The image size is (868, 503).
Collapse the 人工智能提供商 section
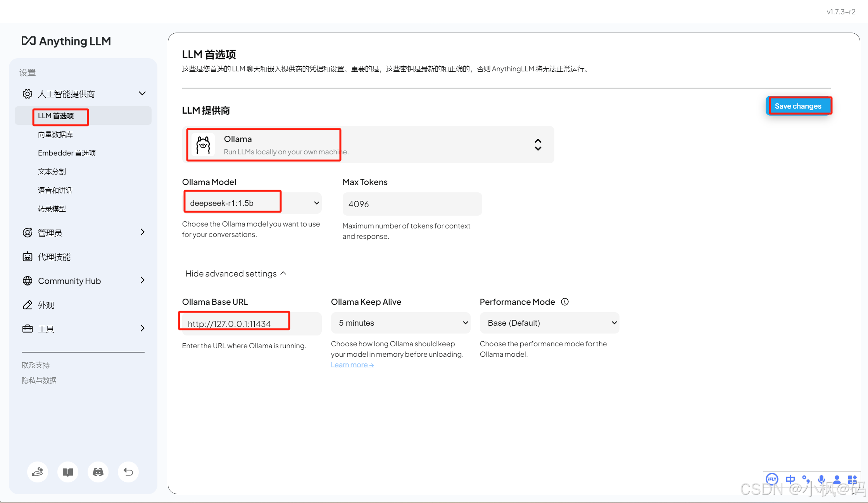coord(142,93)
